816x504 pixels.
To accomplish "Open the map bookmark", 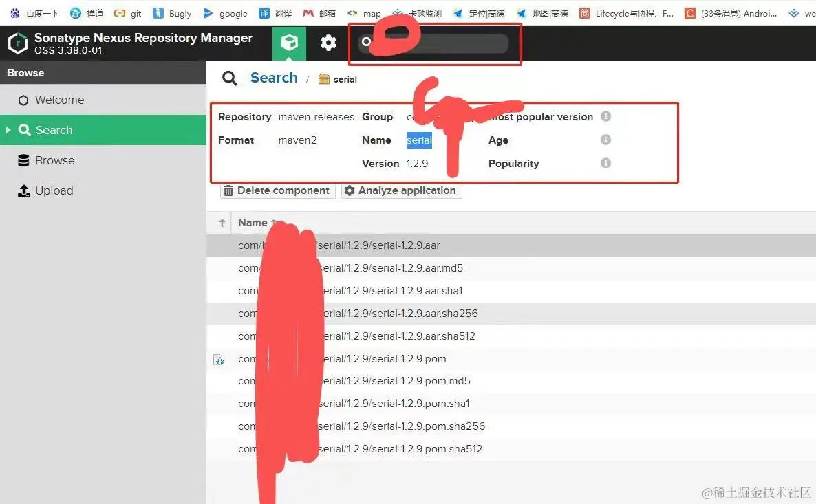I will pos(364,13).
